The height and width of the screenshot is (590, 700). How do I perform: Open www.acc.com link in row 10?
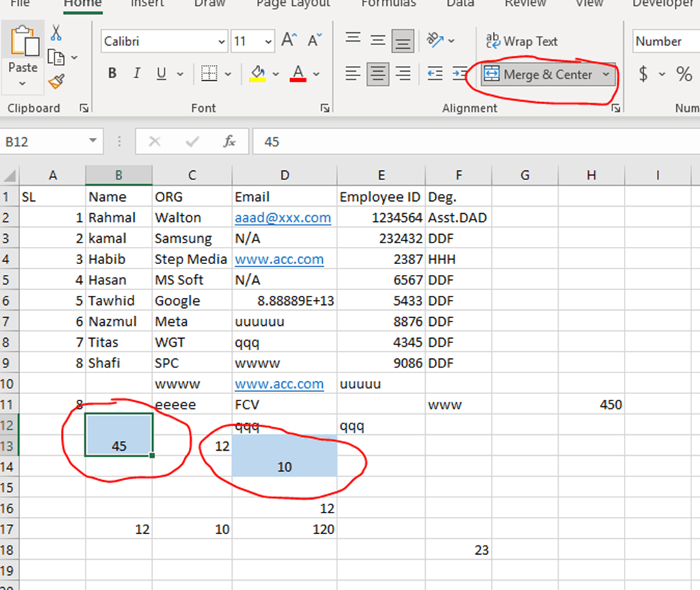point(279,384)
